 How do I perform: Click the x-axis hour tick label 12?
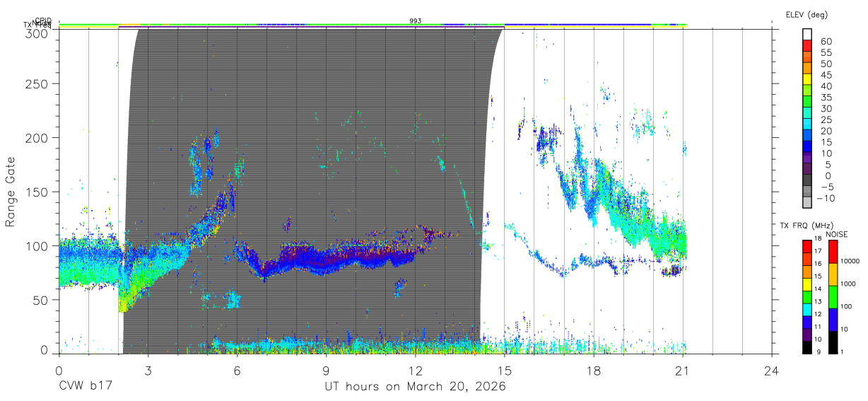click(415, 370)
